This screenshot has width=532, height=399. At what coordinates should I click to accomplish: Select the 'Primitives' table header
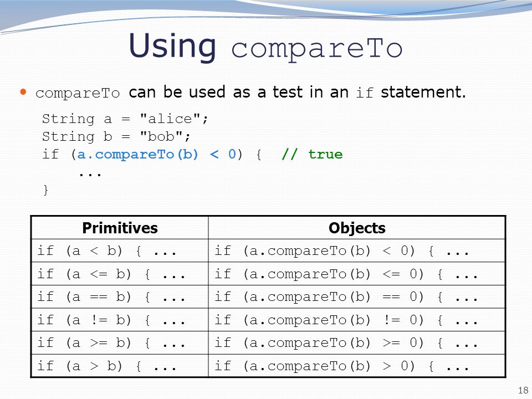coord(120,228)
